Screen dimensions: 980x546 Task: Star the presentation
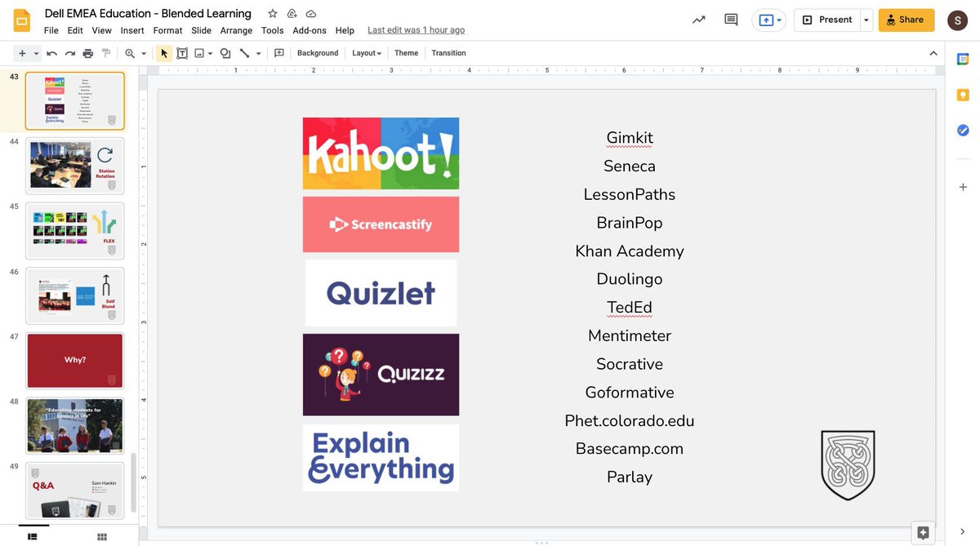[273, 14]
